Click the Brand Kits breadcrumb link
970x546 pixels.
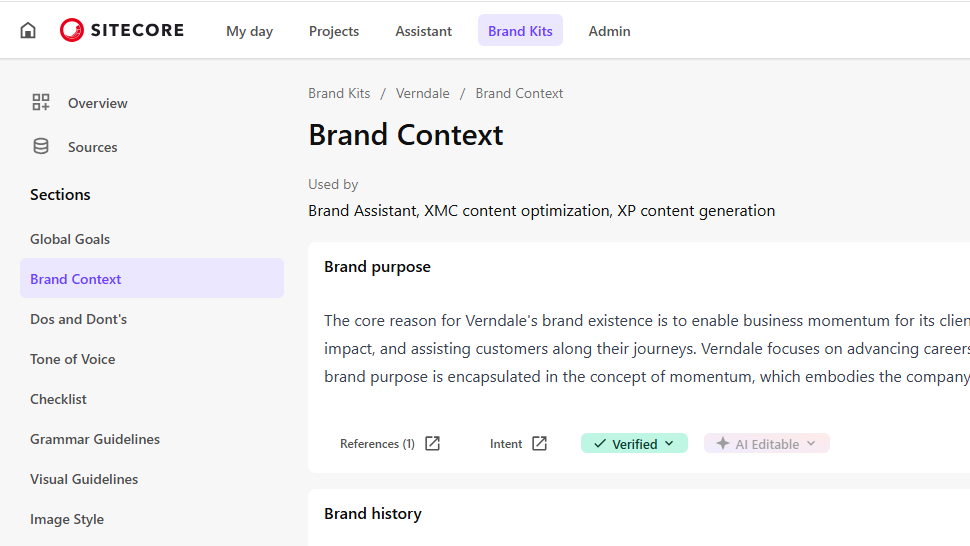[339, 93]
